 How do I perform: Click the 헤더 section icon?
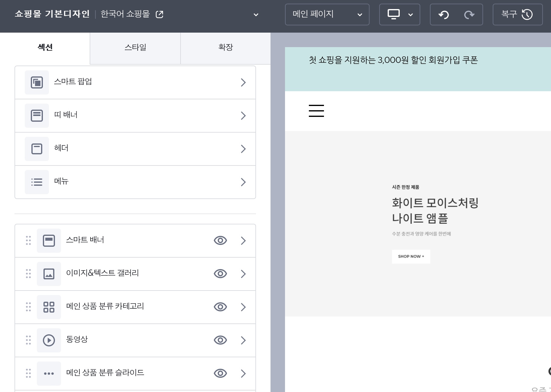coord(37,149)
